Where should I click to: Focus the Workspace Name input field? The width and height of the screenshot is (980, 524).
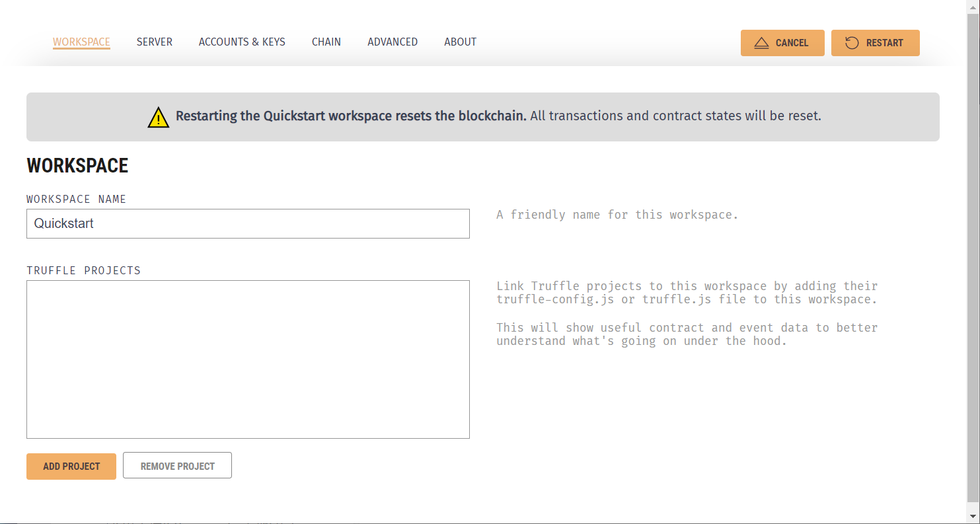248,223
